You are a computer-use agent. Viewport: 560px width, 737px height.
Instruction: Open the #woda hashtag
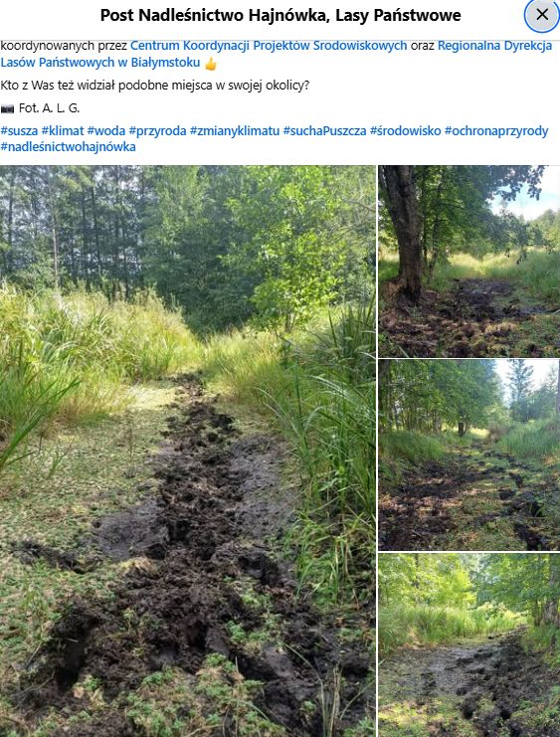tap(106, 130)
